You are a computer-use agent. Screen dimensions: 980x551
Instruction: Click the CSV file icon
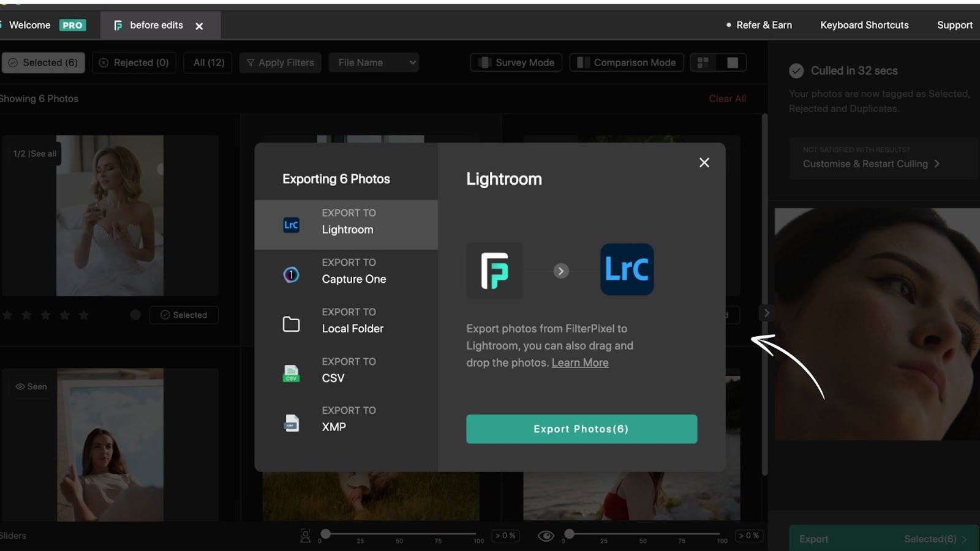click(x=291, y=373)
